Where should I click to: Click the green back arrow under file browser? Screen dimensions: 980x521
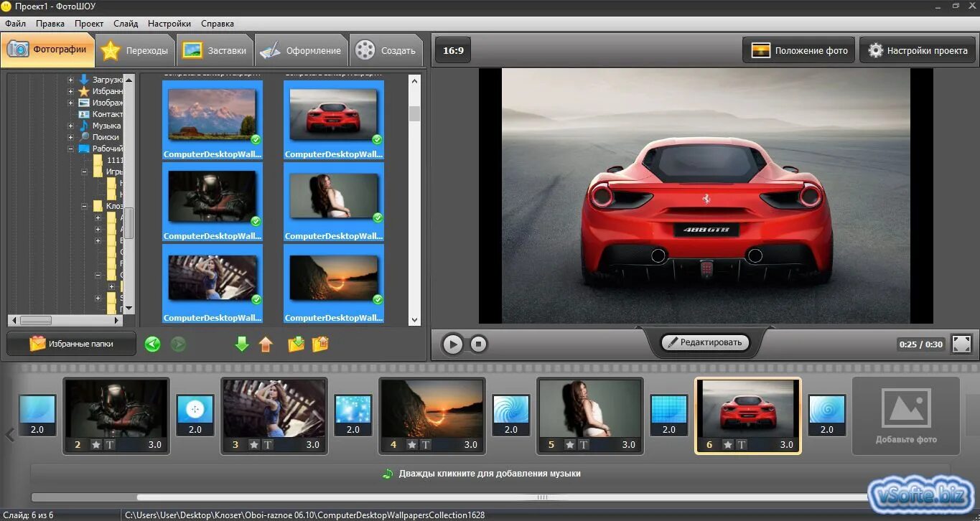[152, 344]
